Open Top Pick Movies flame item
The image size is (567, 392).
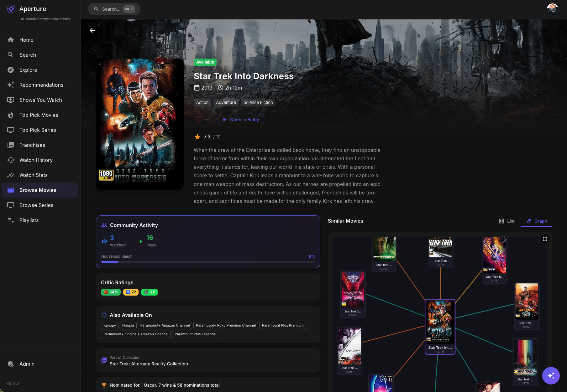(40, 115)
